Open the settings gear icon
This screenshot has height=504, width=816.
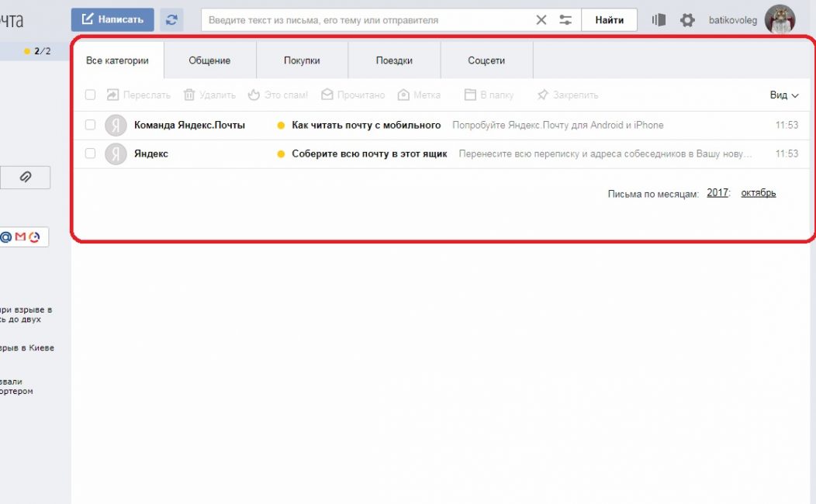[687, 19]
